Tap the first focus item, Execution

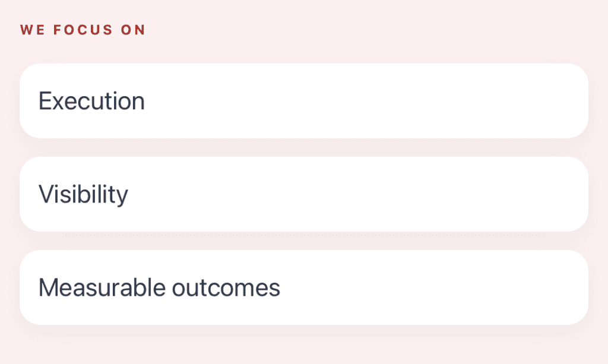[303, 101]
